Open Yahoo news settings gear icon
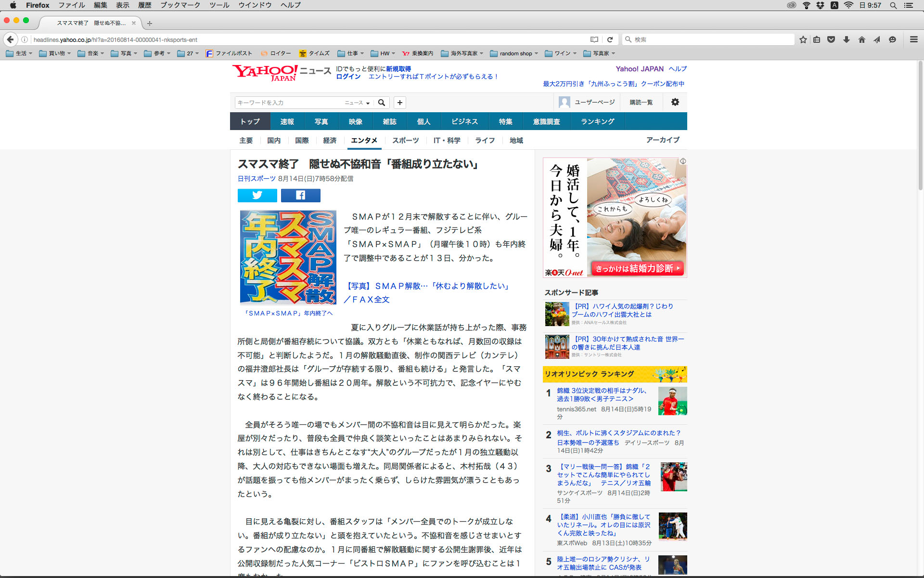This screenshot has width=924, height=578. point(675,102)
